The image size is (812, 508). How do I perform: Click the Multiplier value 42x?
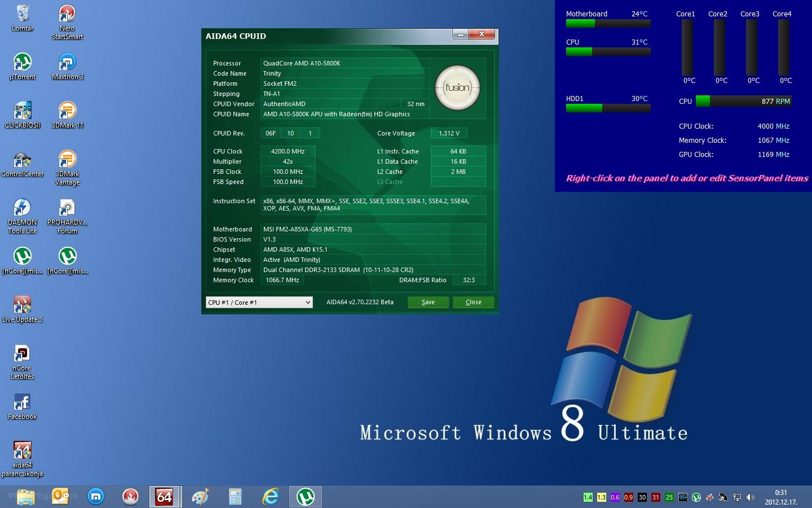(288, 161)
